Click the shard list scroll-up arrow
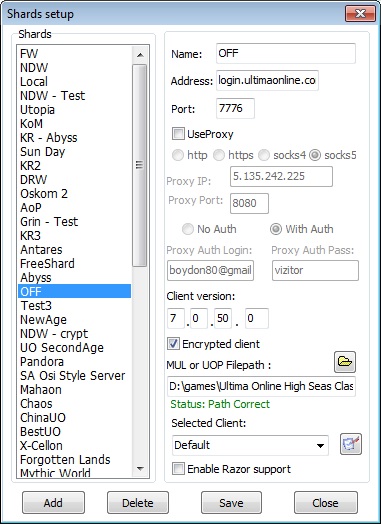381x524 pixels. click(140, 55)
